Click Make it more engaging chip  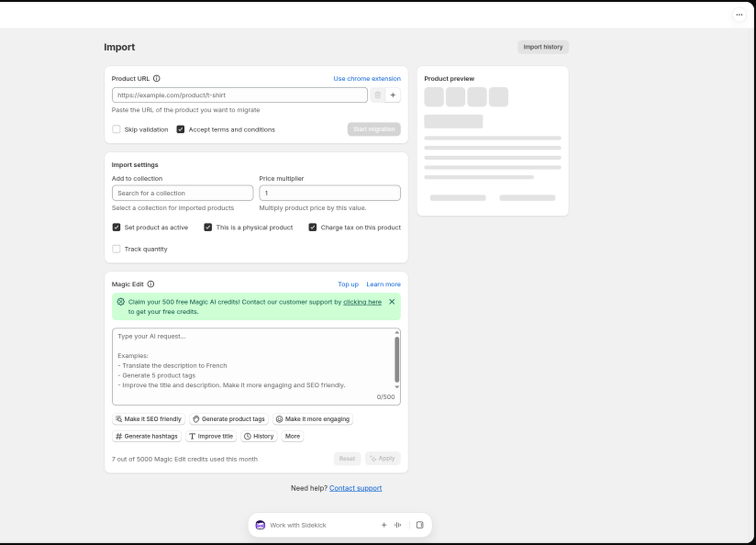[313, 419]
